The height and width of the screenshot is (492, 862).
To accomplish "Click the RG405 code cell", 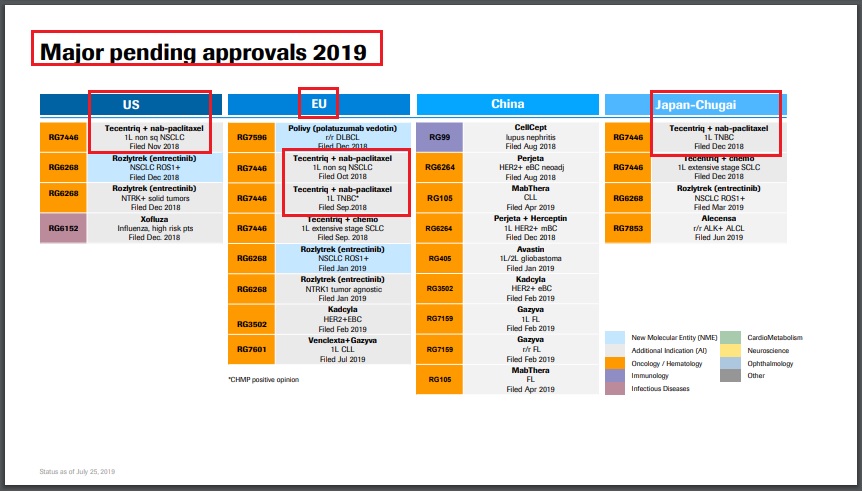I will coord(439,258).
